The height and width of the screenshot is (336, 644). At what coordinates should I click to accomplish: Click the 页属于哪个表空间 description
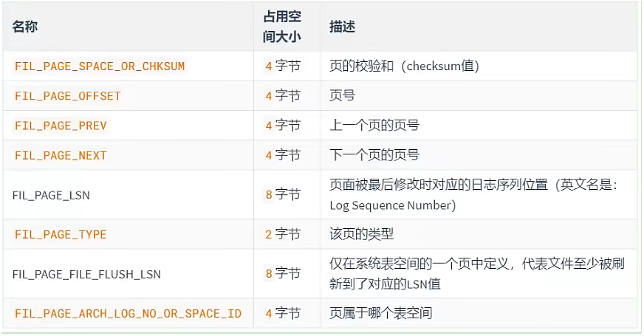[381, 313]
